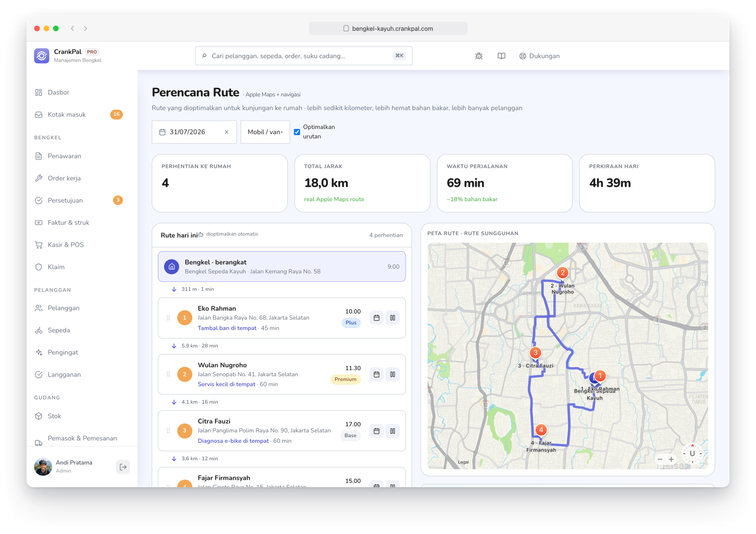Image resolution: width=756 pixels, height=534 pixels.
Task: Click the home icon on Bengkel departure
Action: 172,267
